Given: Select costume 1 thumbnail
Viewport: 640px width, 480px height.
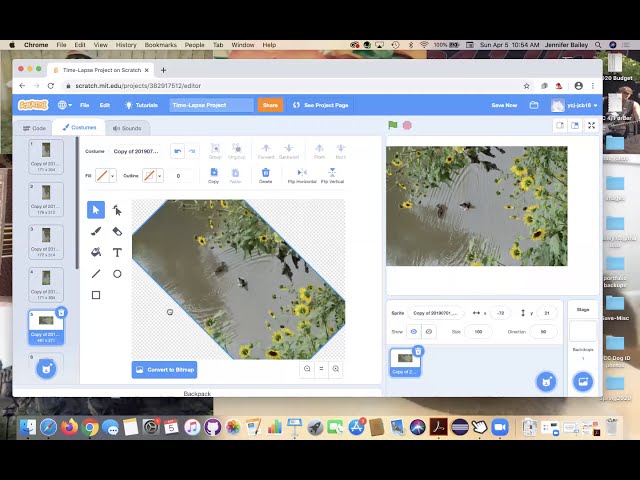Looking at the screenshot, I should [x=46, y=157].
